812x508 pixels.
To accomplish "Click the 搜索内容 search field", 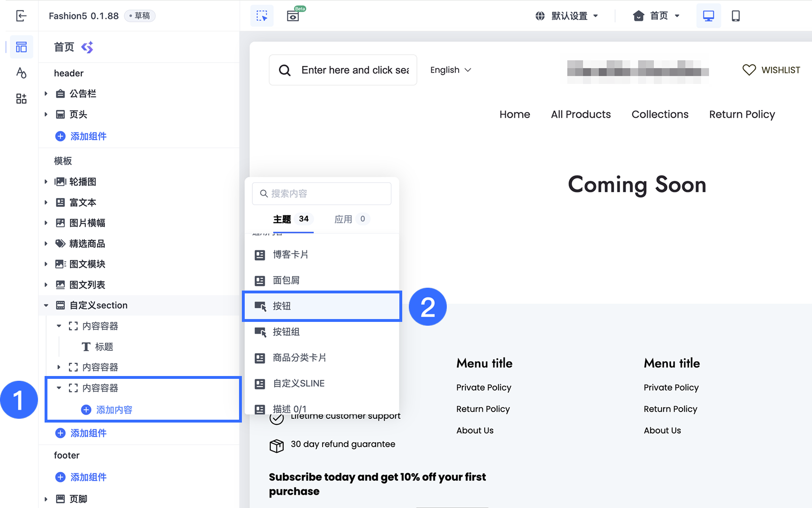I will pos(322,193).
